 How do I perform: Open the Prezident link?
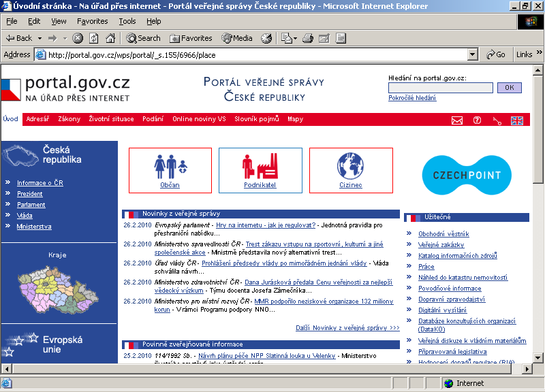click(x=30, y=194)
